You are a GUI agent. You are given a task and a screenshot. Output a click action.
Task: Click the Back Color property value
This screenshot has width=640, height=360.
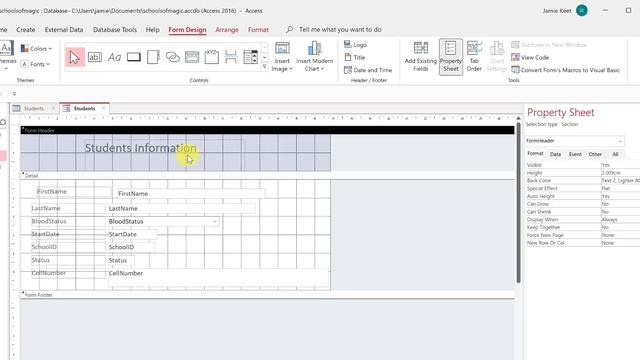point(620,180)
